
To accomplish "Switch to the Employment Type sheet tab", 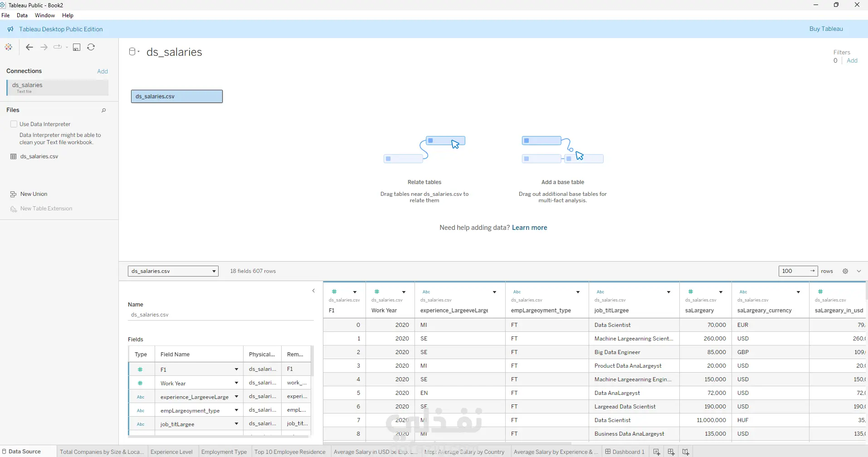I will [x=224, y=452].
